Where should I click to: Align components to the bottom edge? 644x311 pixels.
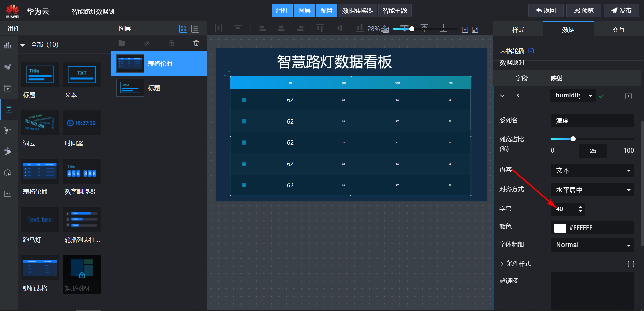coord(360,28)
